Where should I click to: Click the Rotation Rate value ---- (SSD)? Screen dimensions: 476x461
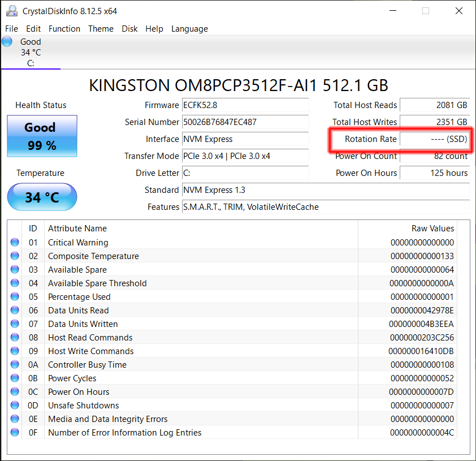point(435,139)
